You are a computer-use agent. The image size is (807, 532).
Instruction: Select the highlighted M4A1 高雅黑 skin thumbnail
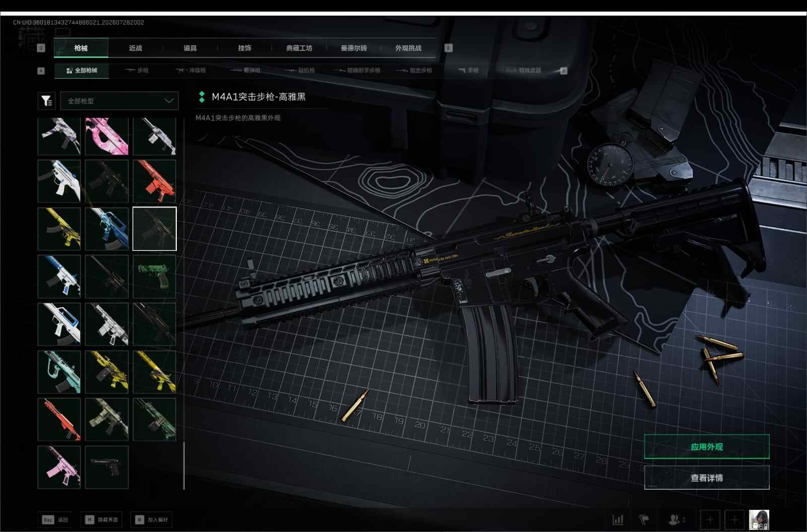[155, 229]
